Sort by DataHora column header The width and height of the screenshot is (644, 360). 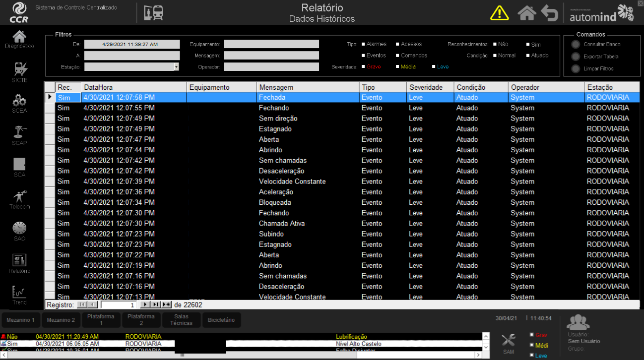point(134,87)
